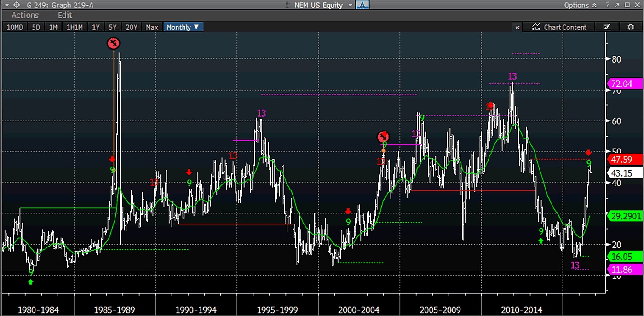Switch chart range to 20Y
Image resolution: width=644 pixels, height=316 pixels.
click(132, 27)
